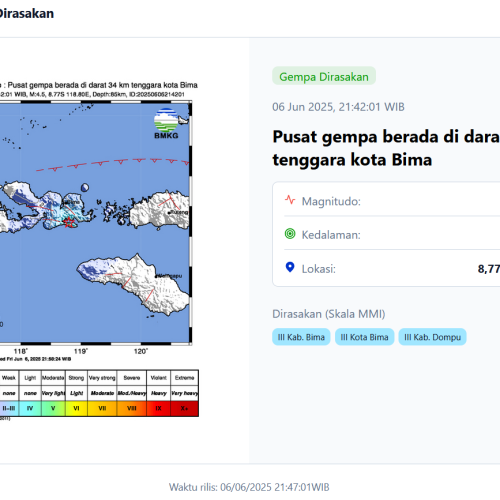
Task: Click the date 06 Jun 2025 timestamp
Action: point(338,107)
